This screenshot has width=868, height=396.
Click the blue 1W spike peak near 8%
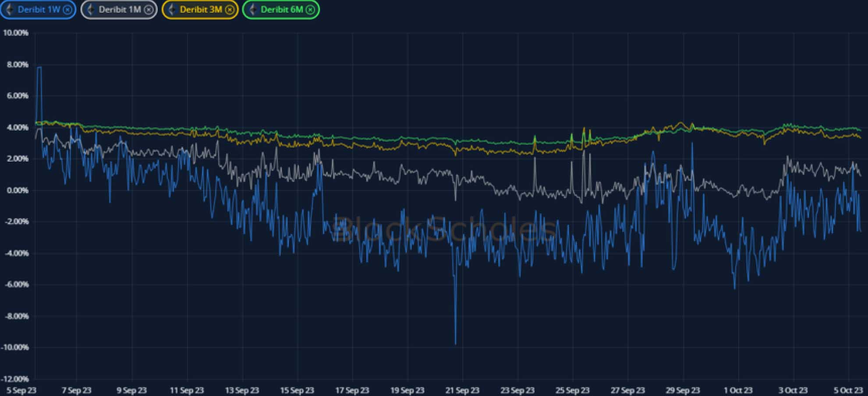coord(39,67)
